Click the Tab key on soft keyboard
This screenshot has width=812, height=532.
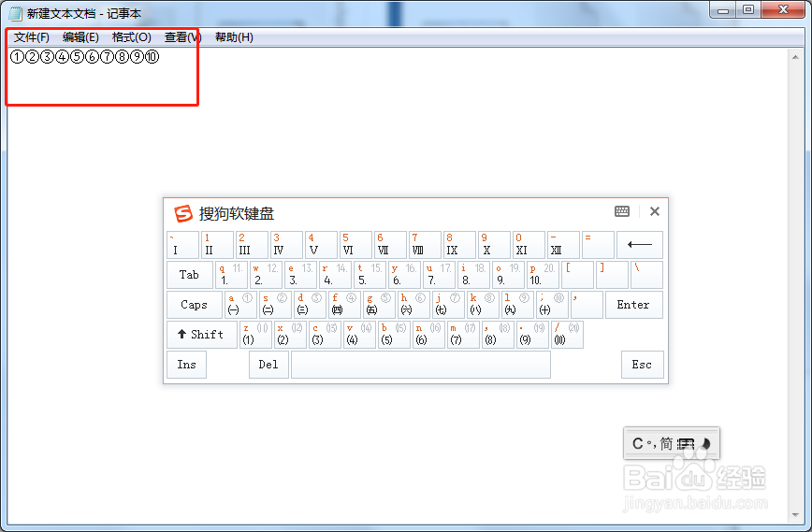[190, 275]
